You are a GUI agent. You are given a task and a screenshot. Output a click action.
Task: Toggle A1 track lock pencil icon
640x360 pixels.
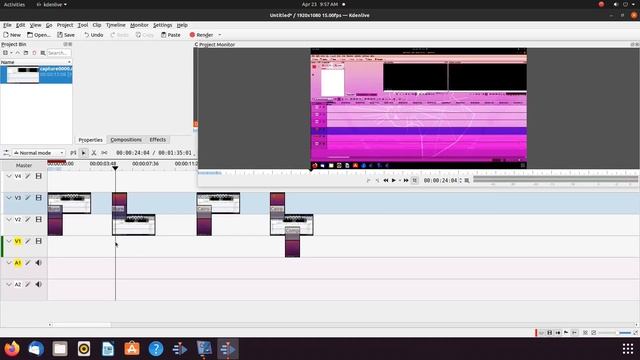28,263
